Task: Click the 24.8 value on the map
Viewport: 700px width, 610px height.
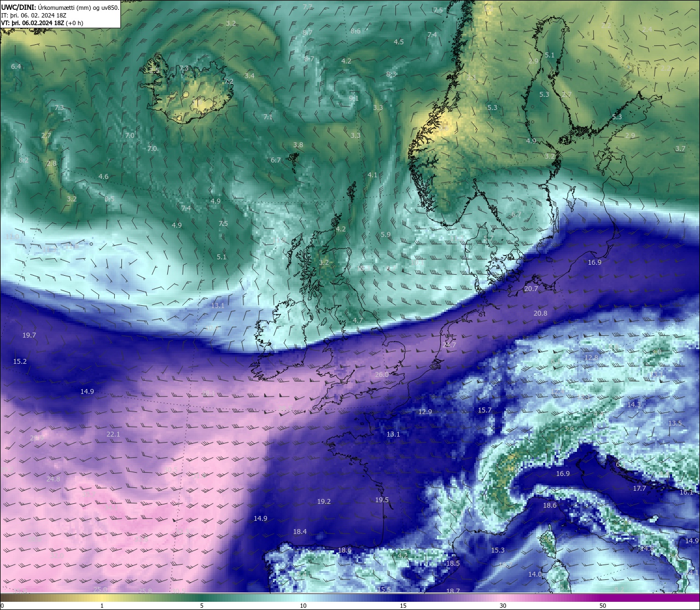Action: 53,479
